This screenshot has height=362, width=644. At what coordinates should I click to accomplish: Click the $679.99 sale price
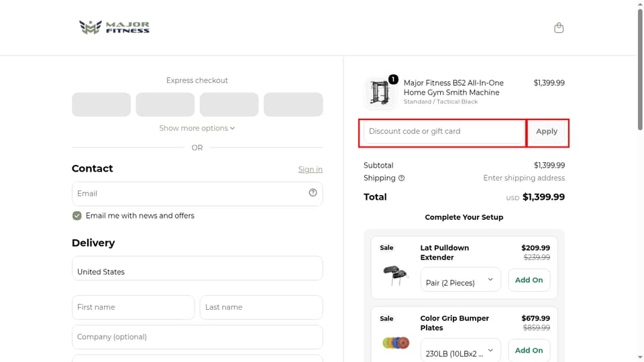coord(535,318)
